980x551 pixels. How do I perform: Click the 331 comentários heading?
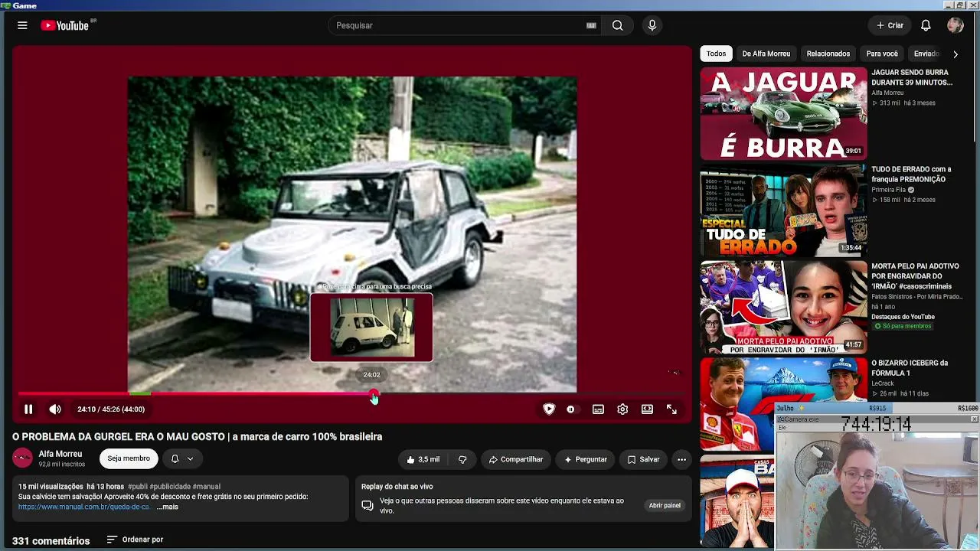coord(51,541)
